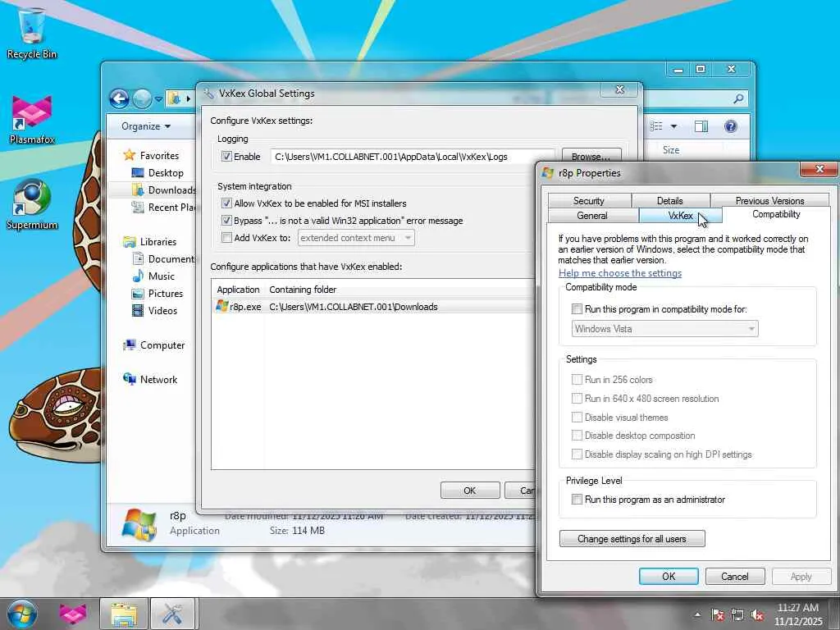Open Help me choose the settings link

[620, 273]
